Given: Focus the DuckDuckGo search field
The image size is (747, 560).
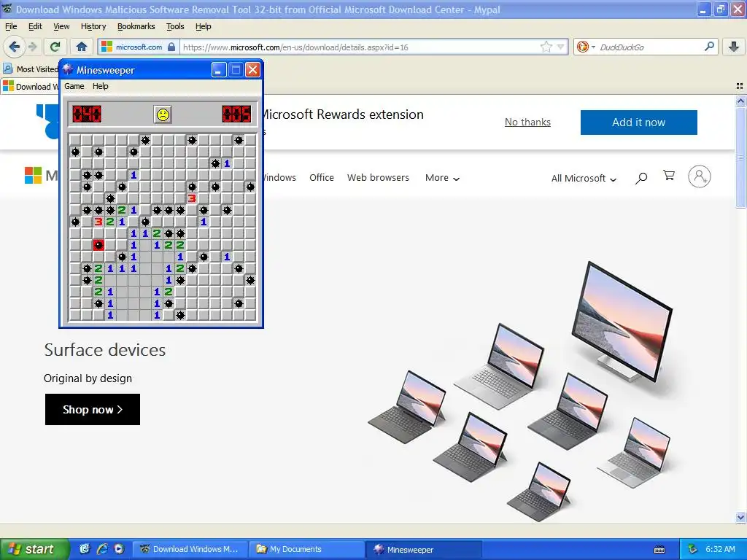Looking at the screenshot, I should pyautogui.click(x=650, y=47).
